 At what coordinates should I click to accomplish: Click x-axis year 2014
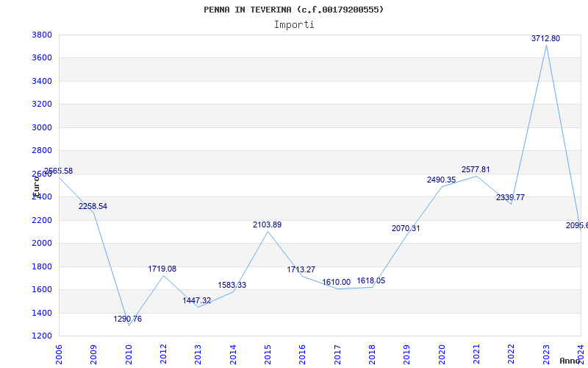(x=233, y=355)
